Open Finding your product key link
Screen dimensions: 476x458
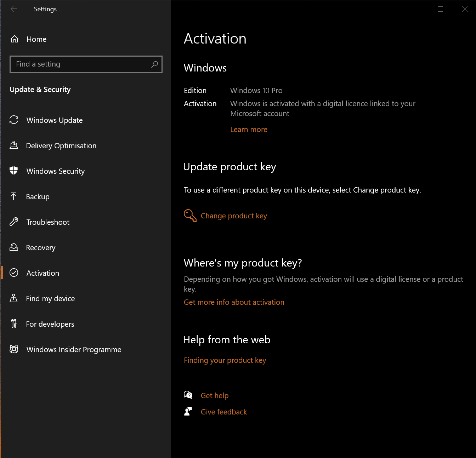click(225, 360)
